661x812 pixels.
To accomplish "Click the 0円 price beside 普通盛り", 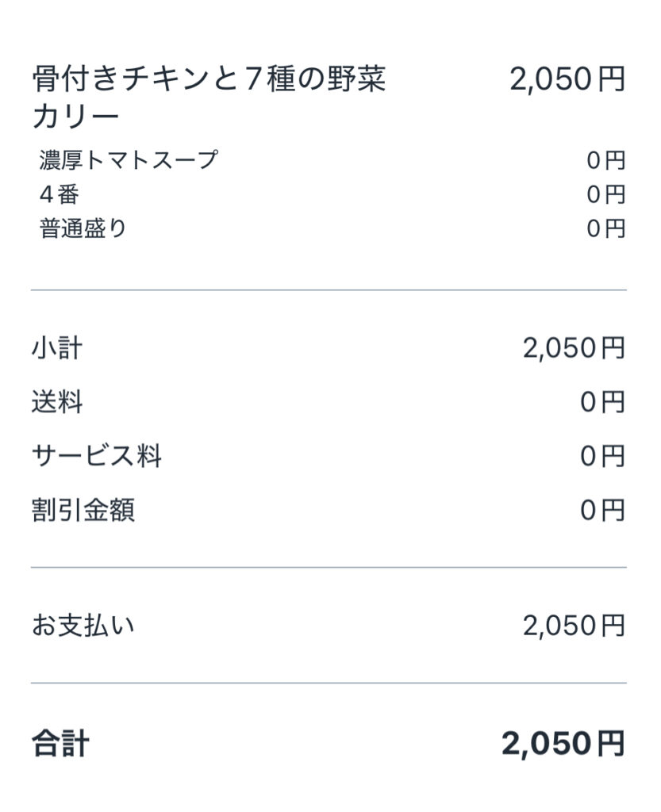I will tap(605, 229).
